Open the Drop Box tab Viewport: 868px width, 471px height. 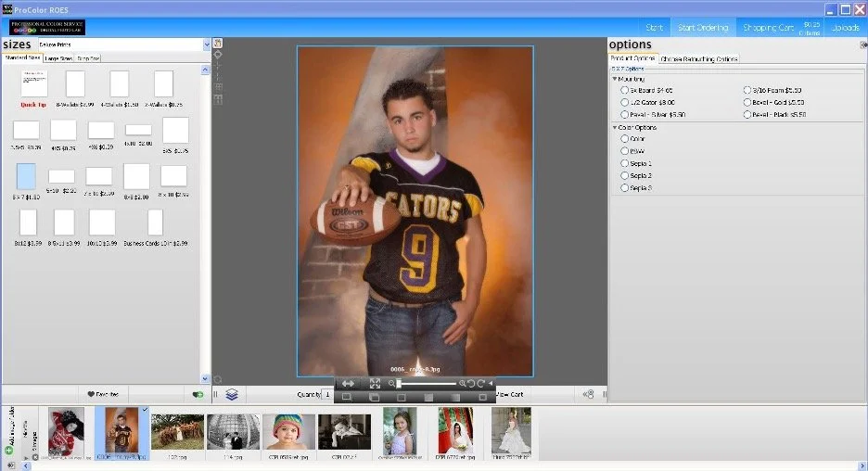click(88, 58)
